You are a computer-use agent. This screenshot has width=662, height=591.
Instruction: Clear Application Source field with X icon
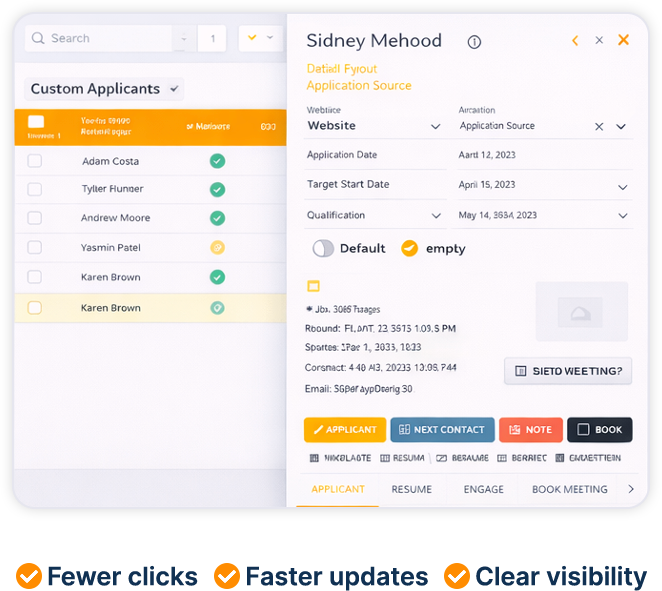599,127
